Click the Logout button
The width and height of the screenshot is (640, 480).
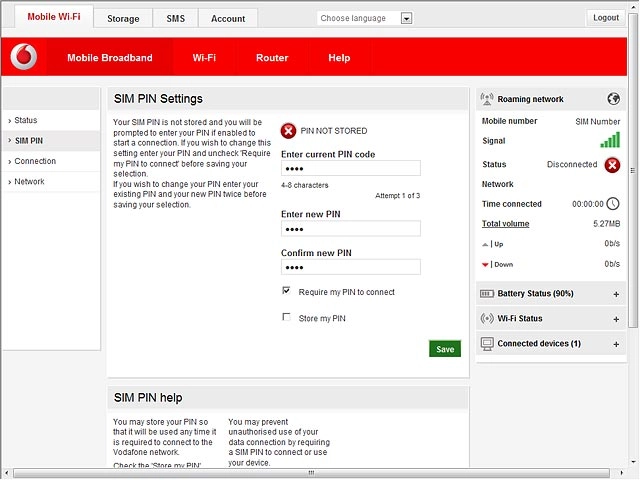click(606, 18)
